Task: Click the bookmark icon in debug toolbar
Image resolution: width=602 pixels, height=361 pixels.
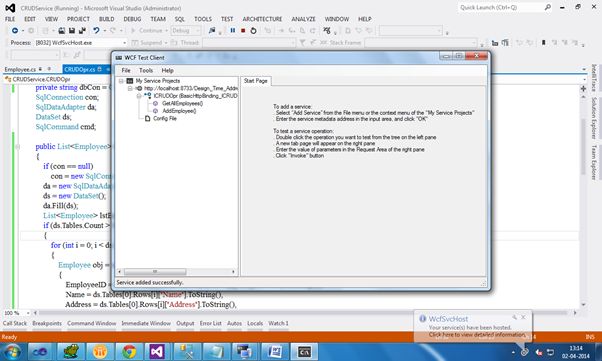Action: pyautogui.click(x=544, y=43)
